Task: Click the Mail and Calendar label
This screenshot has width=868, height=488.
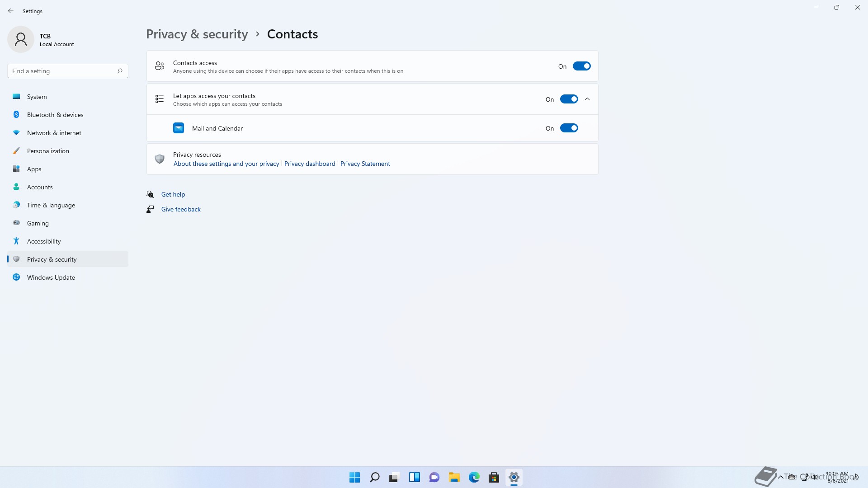Action: (x=217, y=128)
